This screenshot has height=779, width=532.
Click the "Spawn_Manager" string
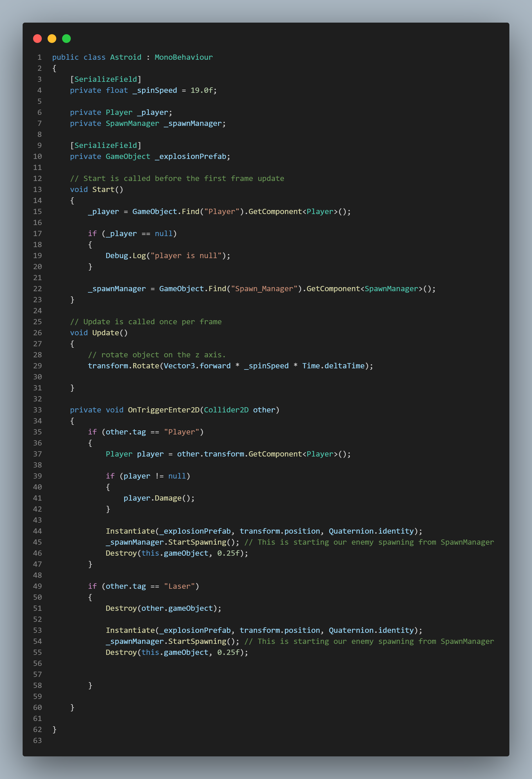pos(264,289)
